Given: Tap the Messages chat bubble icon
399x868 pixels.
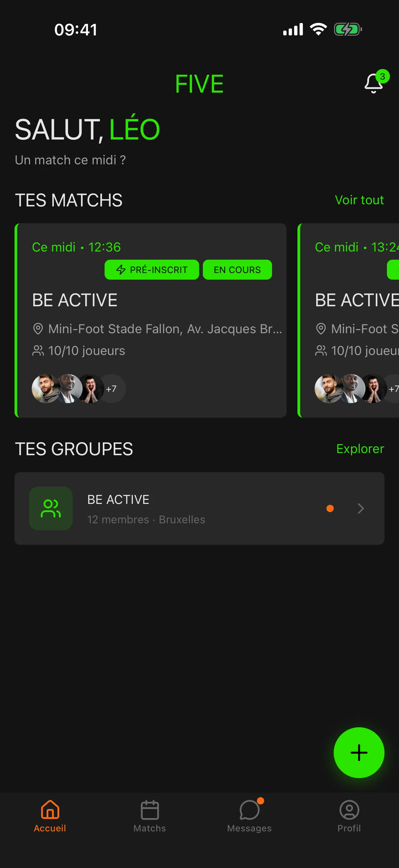Looking at the screenshot, I should (249, 810).
